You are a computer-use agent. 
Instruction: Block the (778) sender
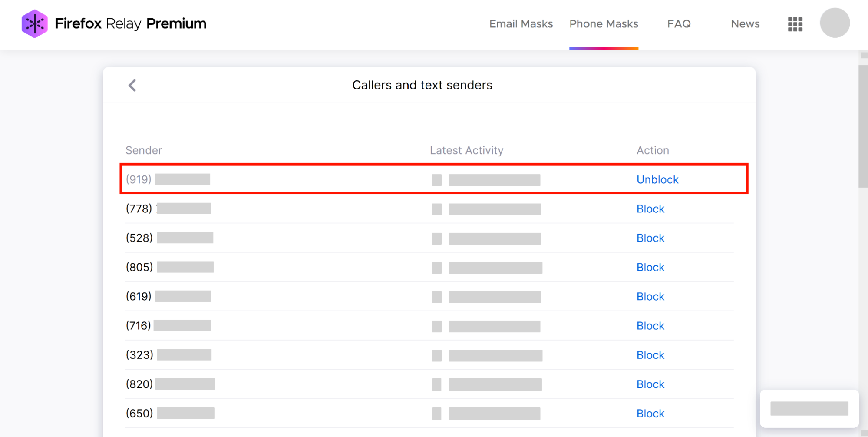(650, 209)
